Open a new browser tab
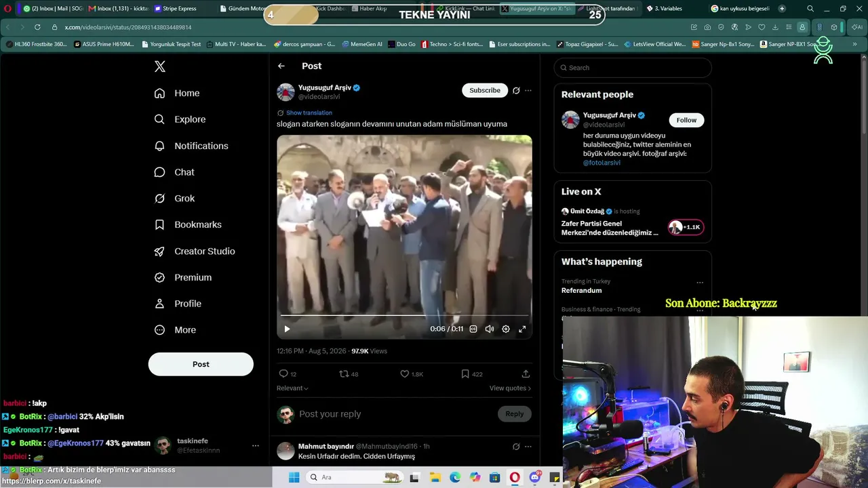 coord(782,9)
